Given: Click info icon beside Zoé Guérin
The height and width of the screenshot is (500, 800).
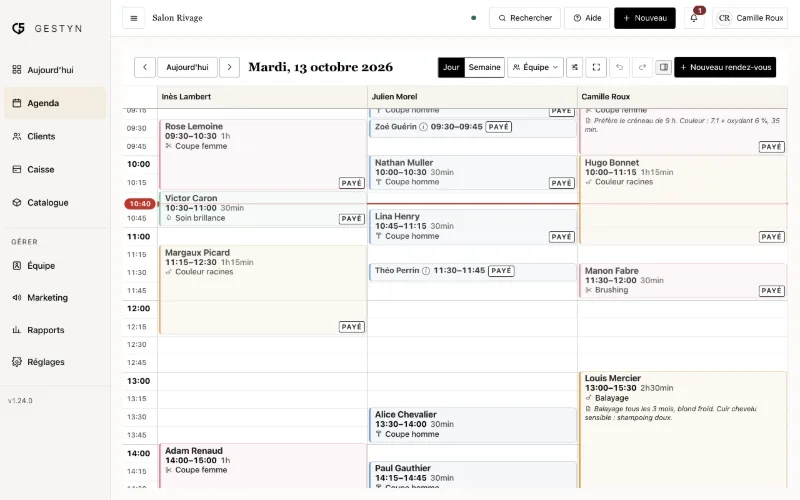Looking at the screenshot, I should point(423,127).
